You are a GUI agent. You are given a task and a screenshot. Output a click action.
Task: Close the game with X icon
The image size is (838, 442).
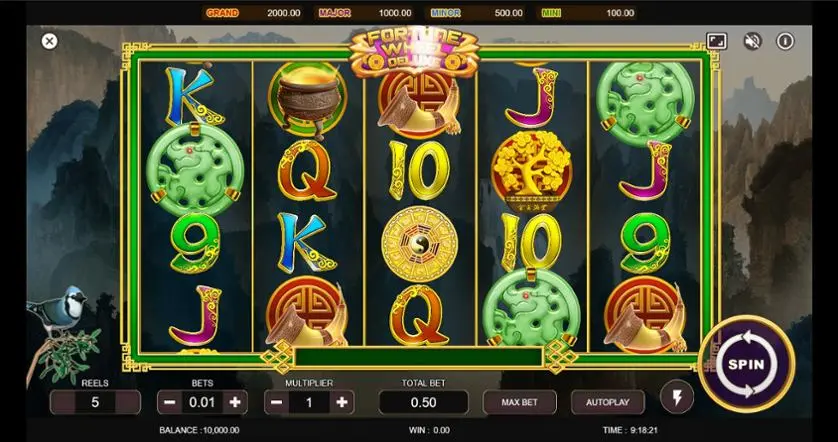pos(49,41)
